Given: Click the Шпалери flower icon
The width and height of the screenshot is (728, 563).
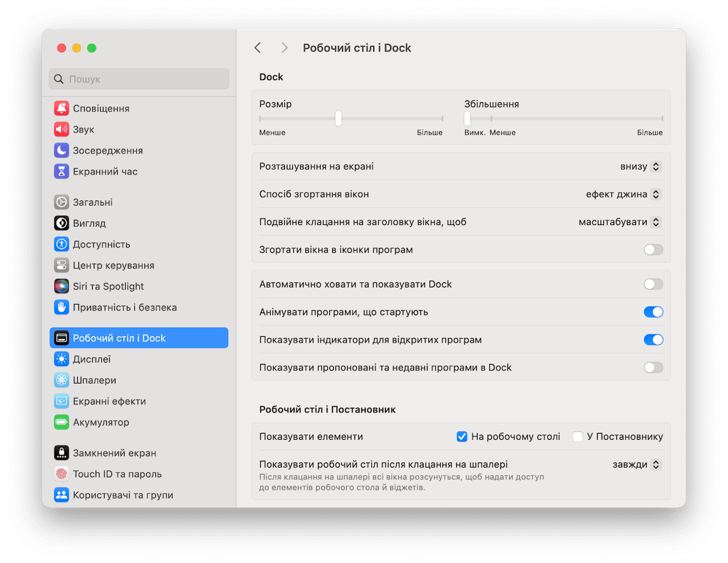Looking at the screenshot, I should coord(62,380).
